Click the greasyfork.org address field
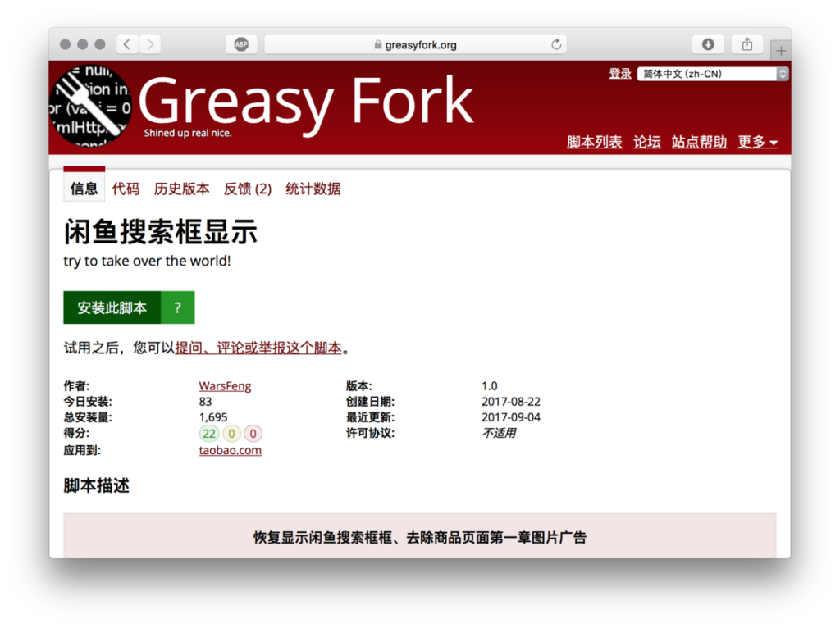This screenshot has width=840, height=628. 416,44
